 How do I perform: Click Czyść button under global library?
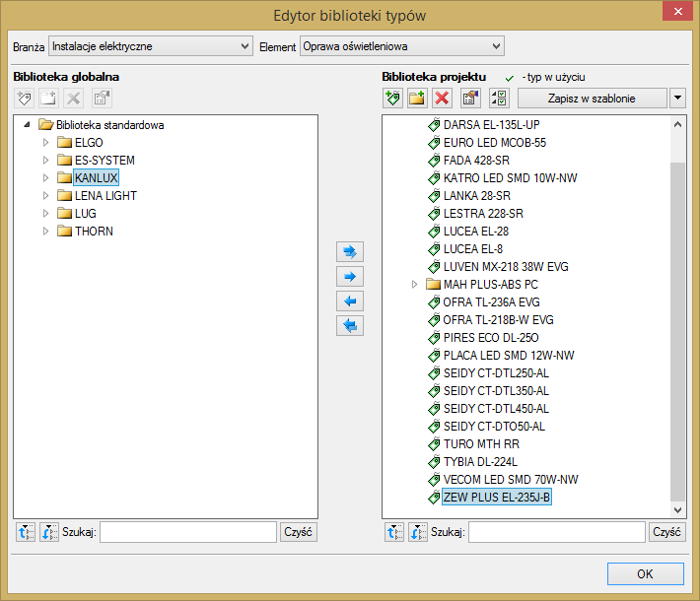tap(298, 532)
